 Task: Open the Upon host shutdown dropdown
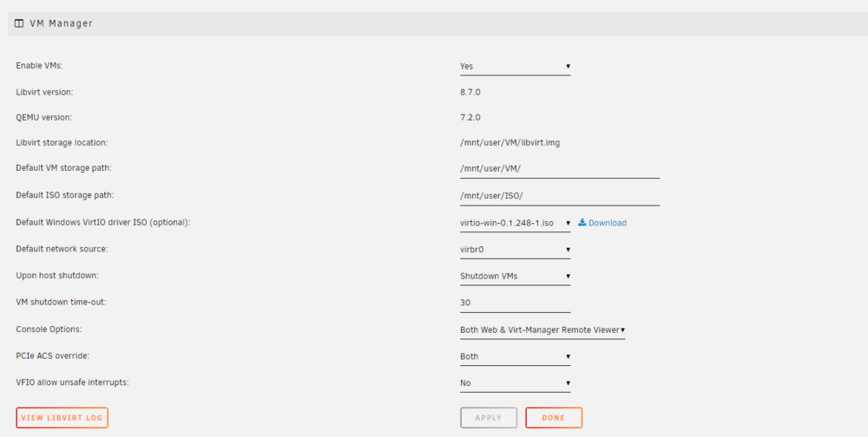coord(515,276)
